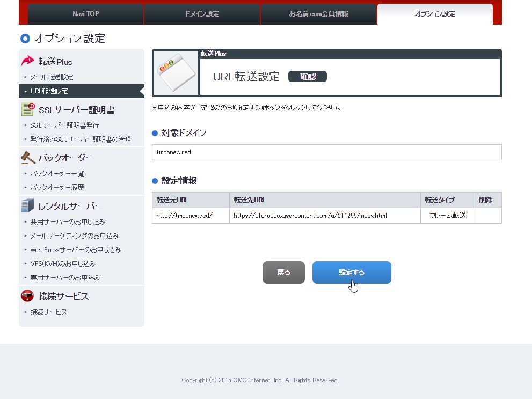Click the 対象ドメイン section heading
The image size is (532, 399).
(184, 133)
